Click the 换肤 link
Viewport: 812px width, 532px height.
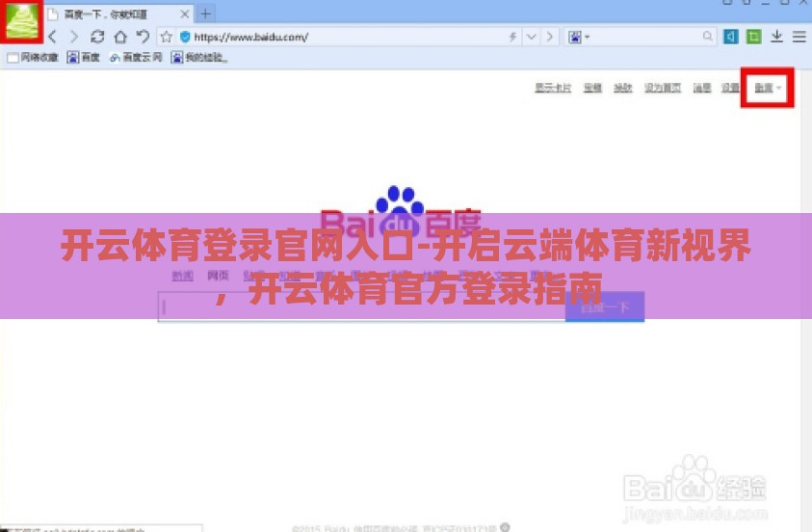[x=623, y=88]
